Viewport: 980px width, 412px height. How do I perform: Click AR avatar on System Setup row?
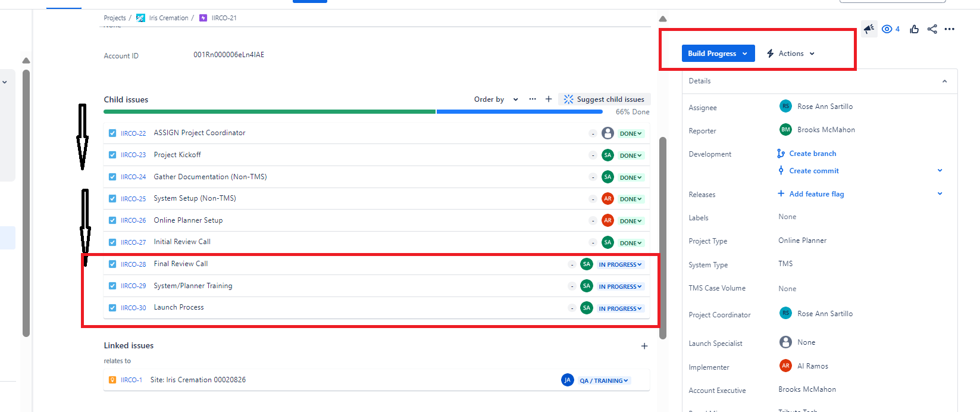pos(608,198)
